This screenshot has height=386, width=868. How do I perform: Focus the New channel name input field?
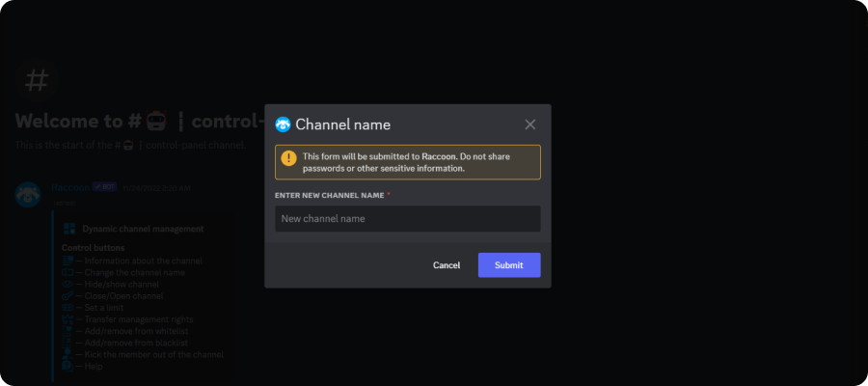tap(407, 219)
